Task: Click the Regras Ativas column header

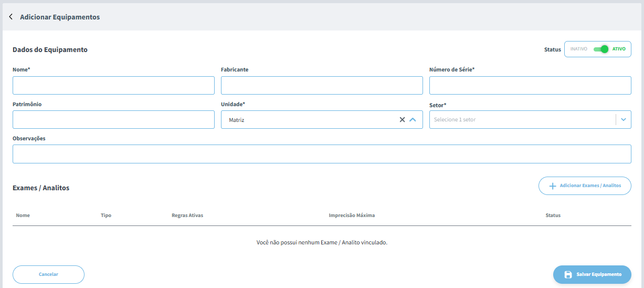Action: 187,215
